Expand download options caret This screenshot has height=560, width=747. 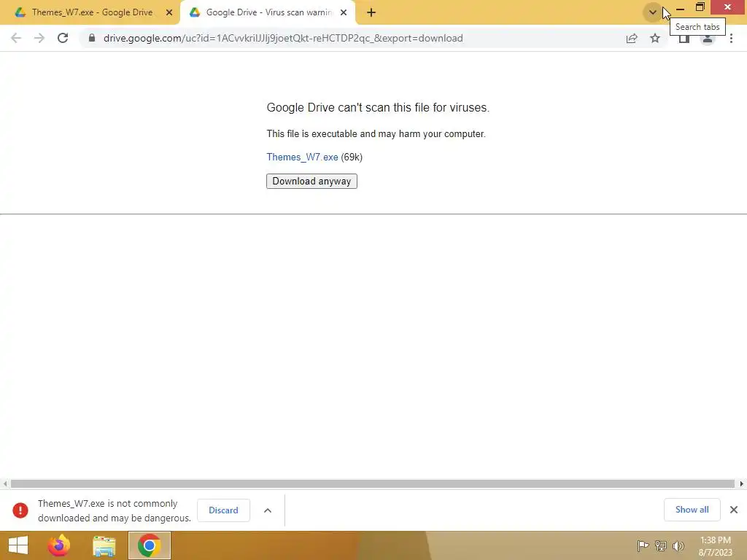coord(268,510)
